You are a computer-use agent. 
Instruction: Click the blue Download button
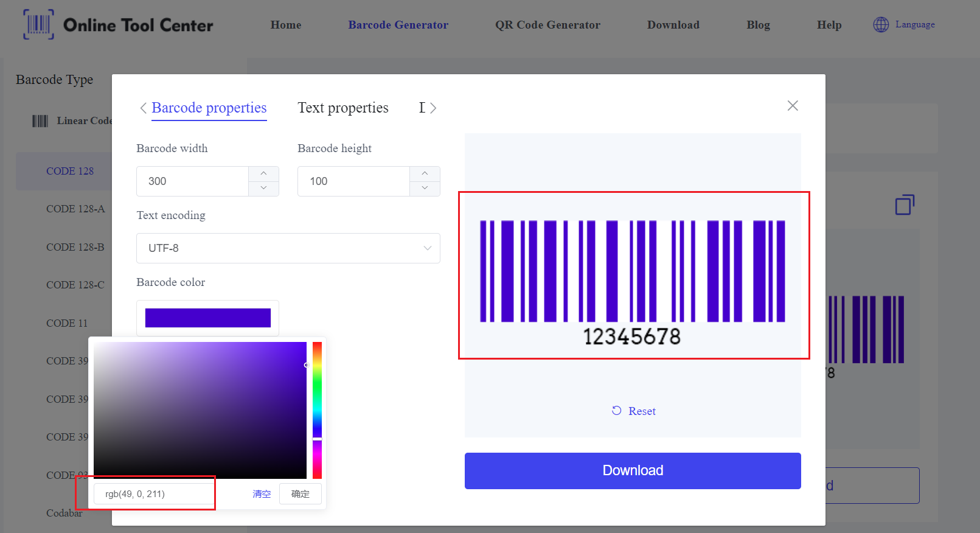pos(633,471)
